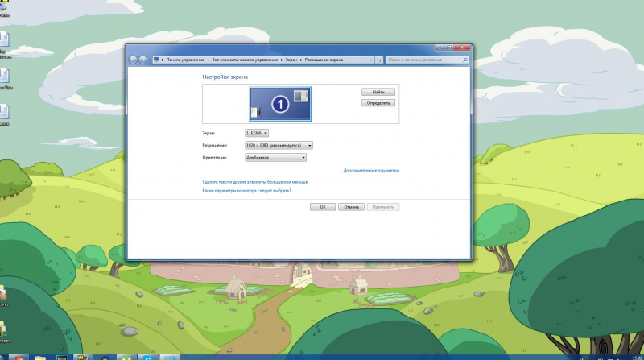Click the taskbar clock
Screen dimensions: 644x360
pos(638,358)
